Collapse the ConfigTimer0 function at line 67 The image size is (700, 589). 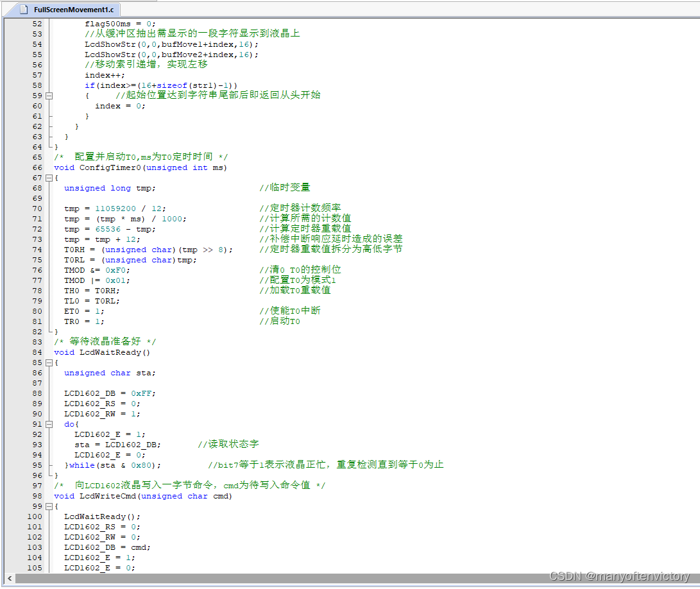(x=49, y=178)
